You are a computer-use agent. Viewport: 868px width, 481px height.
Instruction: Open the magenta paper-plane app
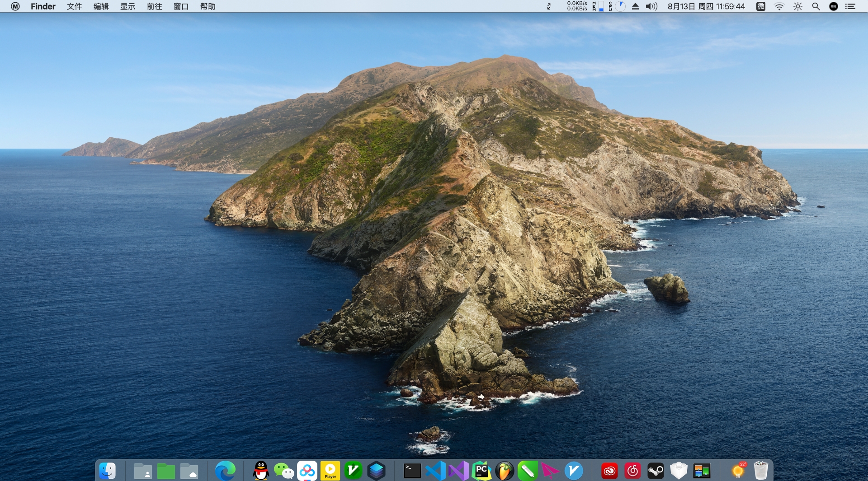point(551,471)
